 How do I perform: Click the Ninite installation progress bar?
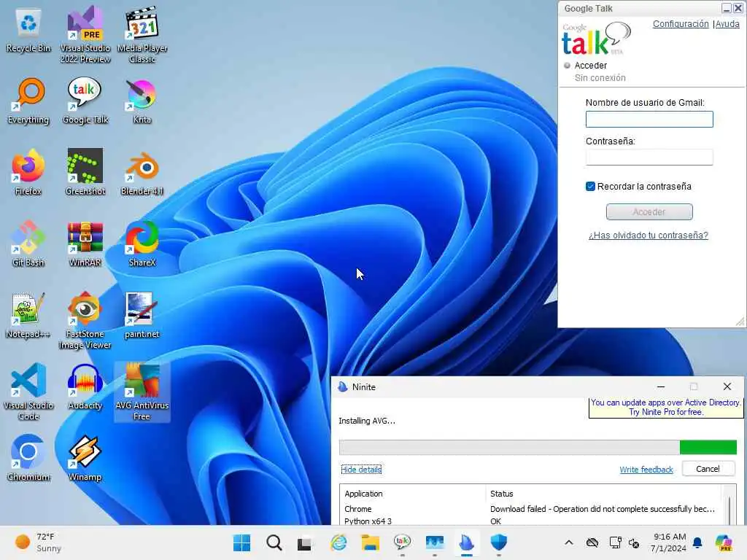pos(538,447)
